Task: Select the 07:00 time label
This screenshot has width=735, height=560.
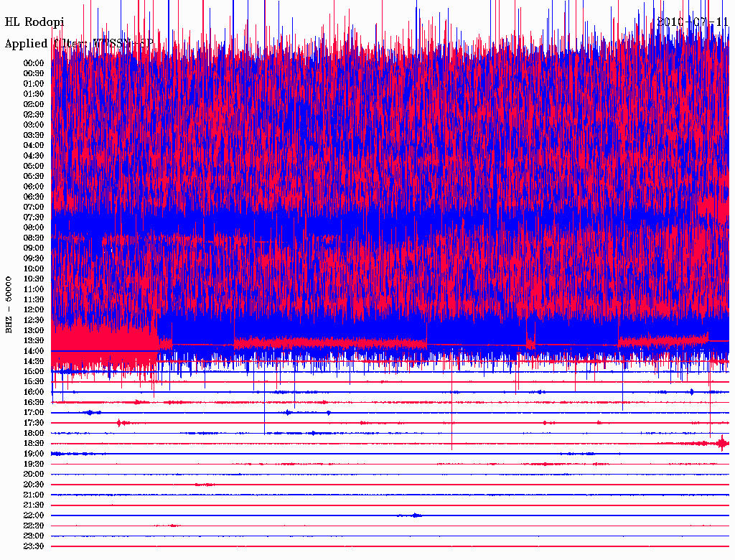Action: click(34, 207)
